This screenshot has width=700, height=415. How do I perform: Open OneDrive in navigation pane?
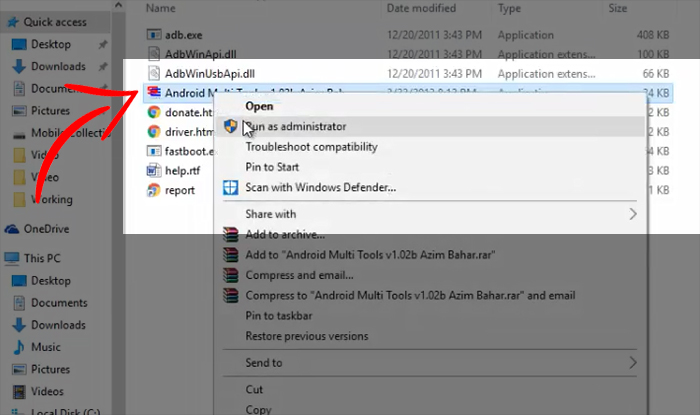point(46,229)
